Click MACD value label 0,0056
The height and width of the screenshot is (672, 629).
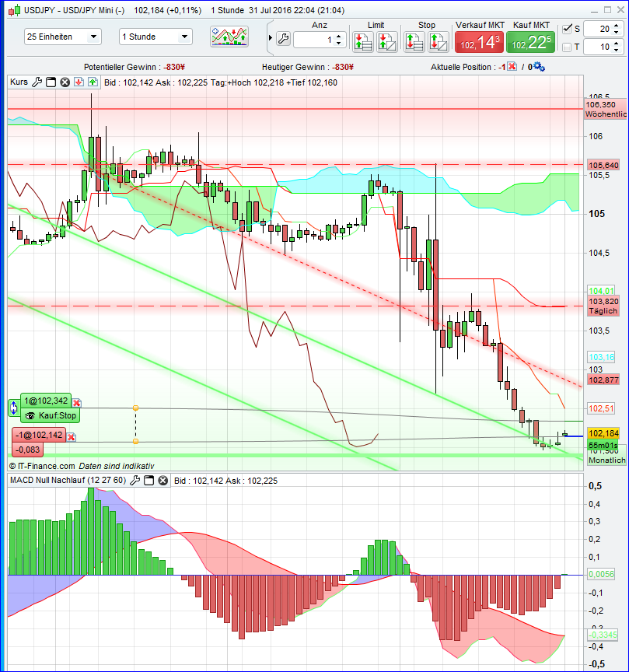pyautogui.click(x=601, y=574)
